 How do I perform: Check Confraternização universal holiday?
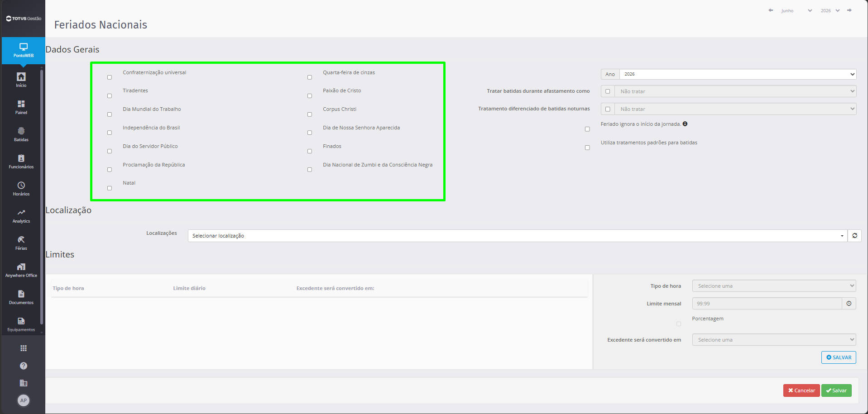tap(110, 77)
